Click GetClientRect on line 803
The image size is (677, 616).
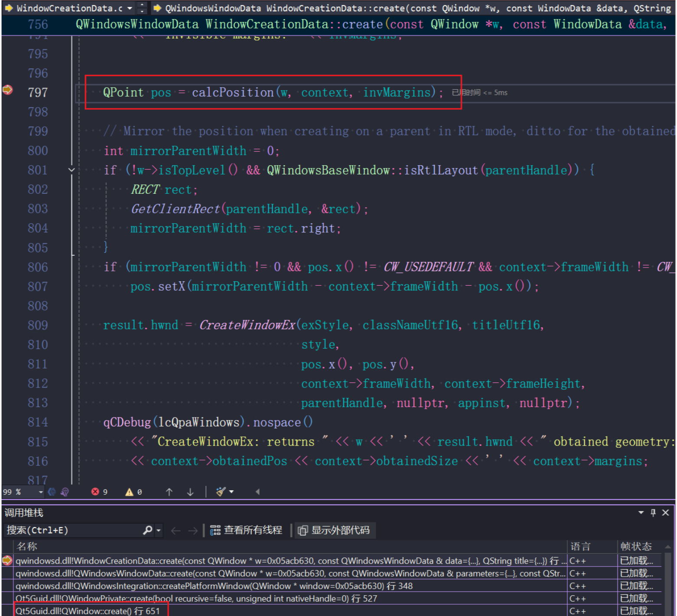click(x=176, y=209)
